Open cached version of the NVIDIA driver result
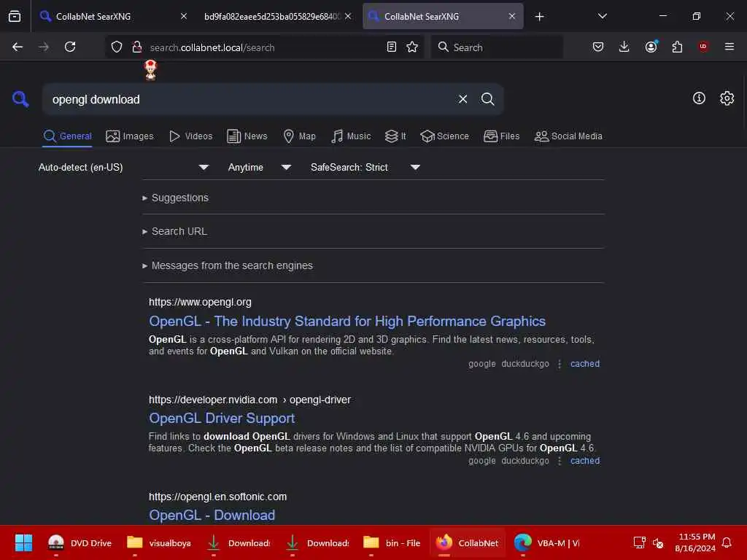 pyautogui.click(x=585, y=461)
